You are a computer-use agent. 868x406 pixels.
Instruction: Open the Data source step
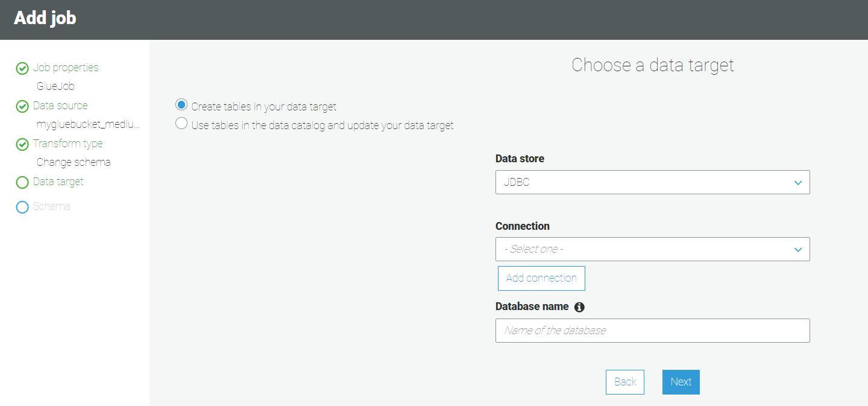click(60, 106)
